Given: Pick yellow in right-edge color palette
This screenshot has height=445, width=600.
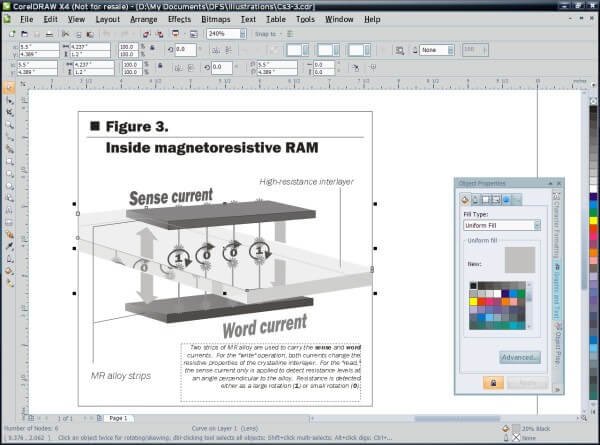Looking at the screenshot, I should (x=593, y=220).
